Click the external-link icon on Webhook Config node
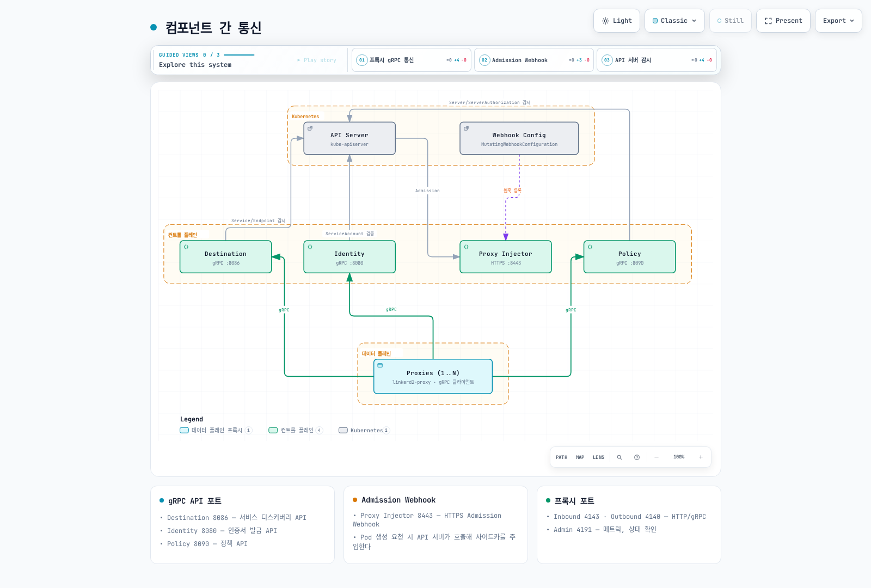Screen dimensions: 871x588 coord(466,128)
